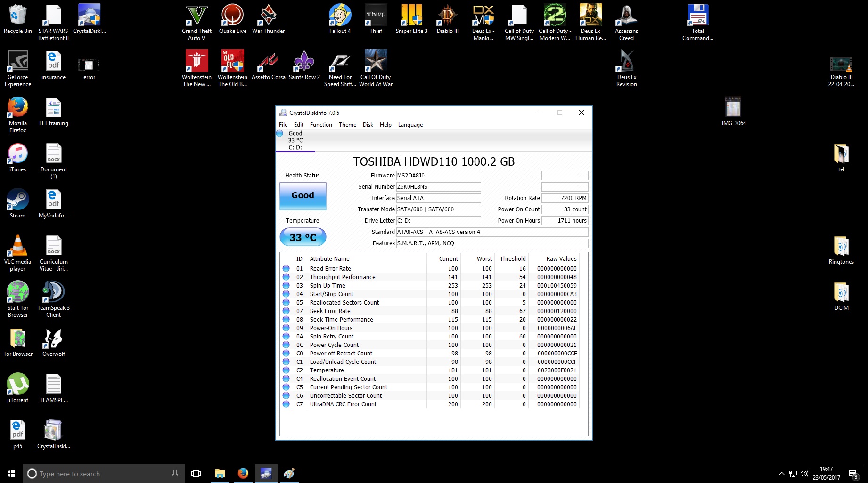Open TeamSpeak 3 Client shortcut
The height and width of the screenshot is (483, 868).
[x=54, y=299]
